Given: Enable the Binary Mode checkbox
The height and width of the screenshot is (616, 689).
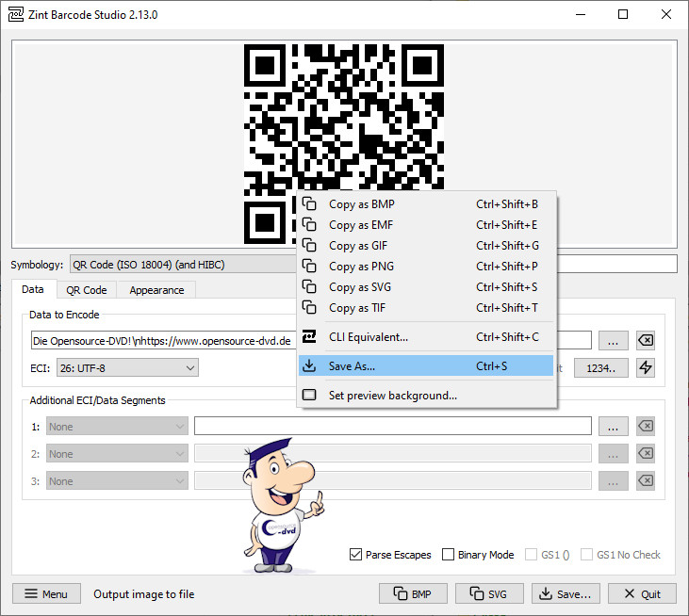Looking at the screenshot, I should click(449, 555).
